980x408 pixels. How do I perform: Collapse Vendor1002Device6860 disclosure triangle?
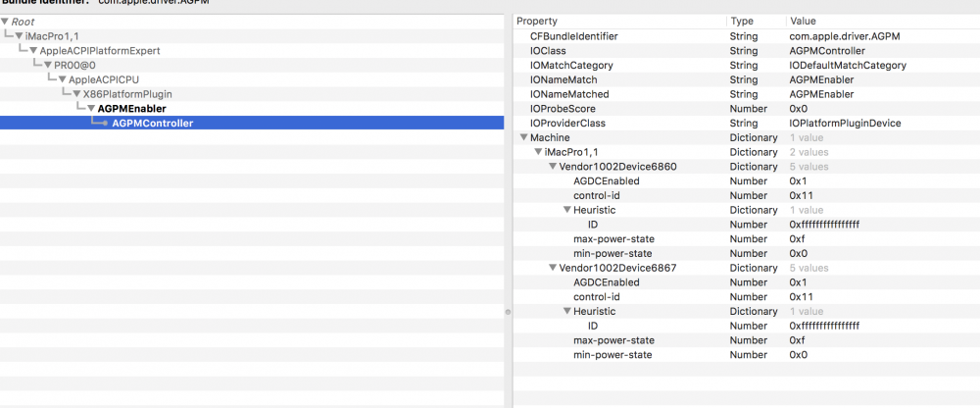[553, 167]
